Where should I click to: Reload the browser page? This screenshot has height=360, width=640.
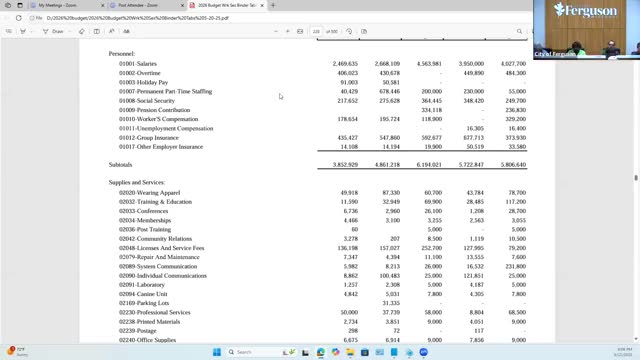(19, 18)
